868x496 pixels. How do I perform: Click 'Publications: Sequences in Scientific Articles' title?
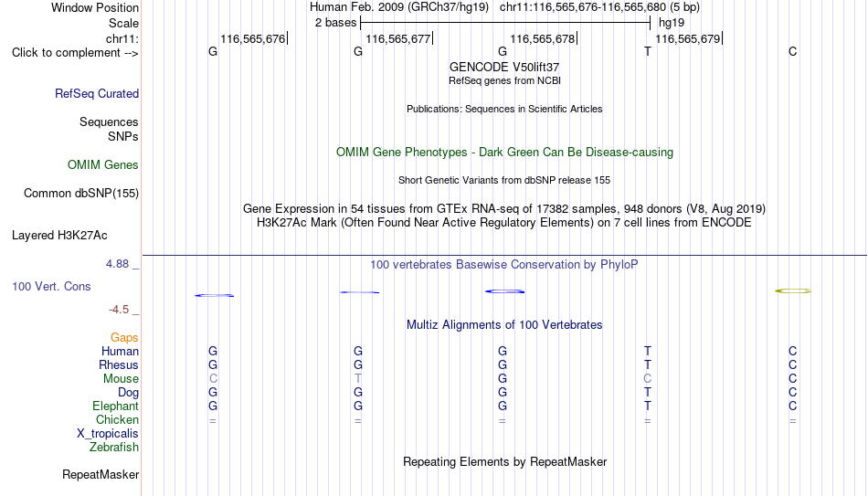click(x=504, y=109)
